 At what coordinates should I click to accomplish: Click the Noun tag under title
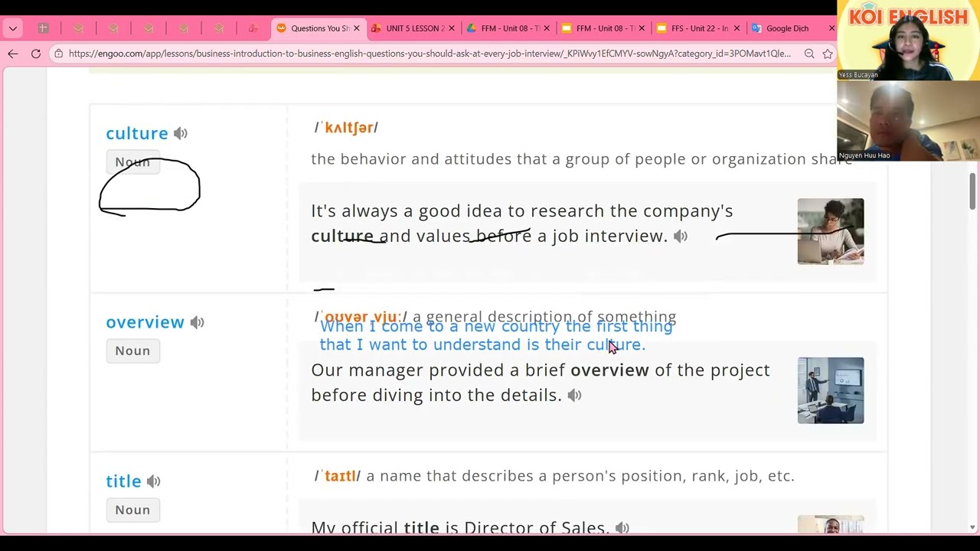pyautogui.click(x=132, y=510)
